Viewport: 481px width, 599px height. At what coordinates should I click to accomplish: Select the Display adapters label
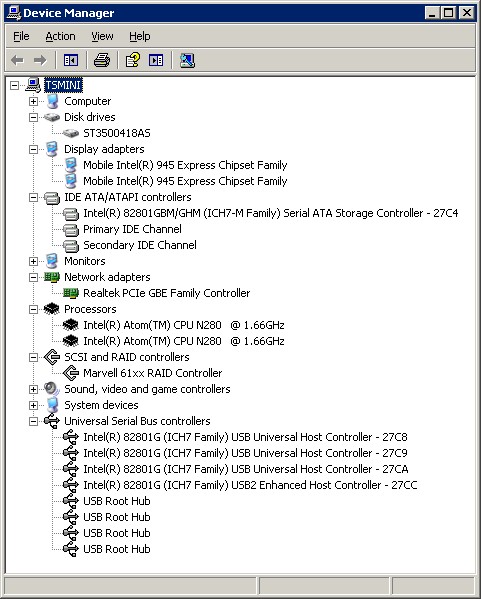pyautogui.click(x=104, y=149)
